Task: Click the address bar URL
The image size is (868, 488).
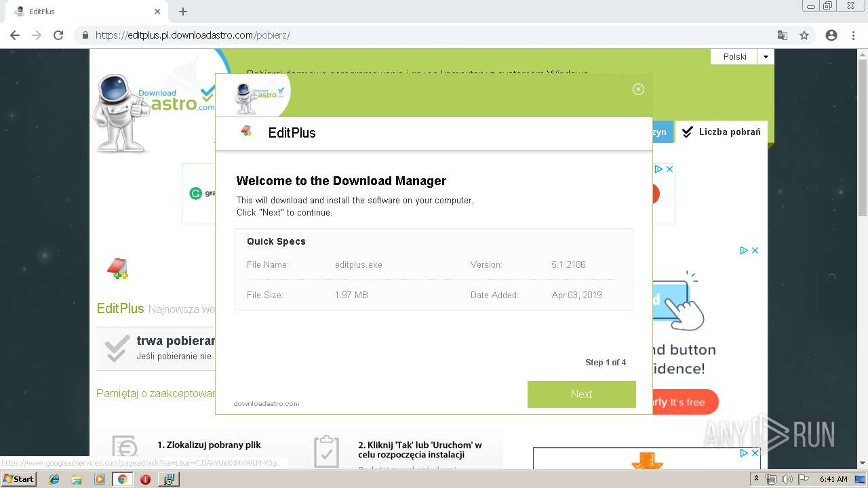Action: click(x=193, y=35)
